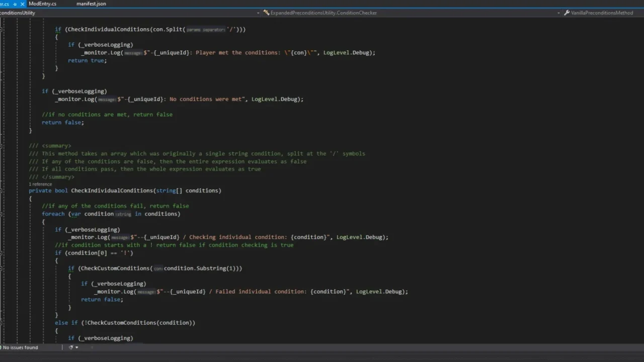Click the condition.Substring(1) argument
This screenshot has height=362, width=644.
(x=201, y=268)
